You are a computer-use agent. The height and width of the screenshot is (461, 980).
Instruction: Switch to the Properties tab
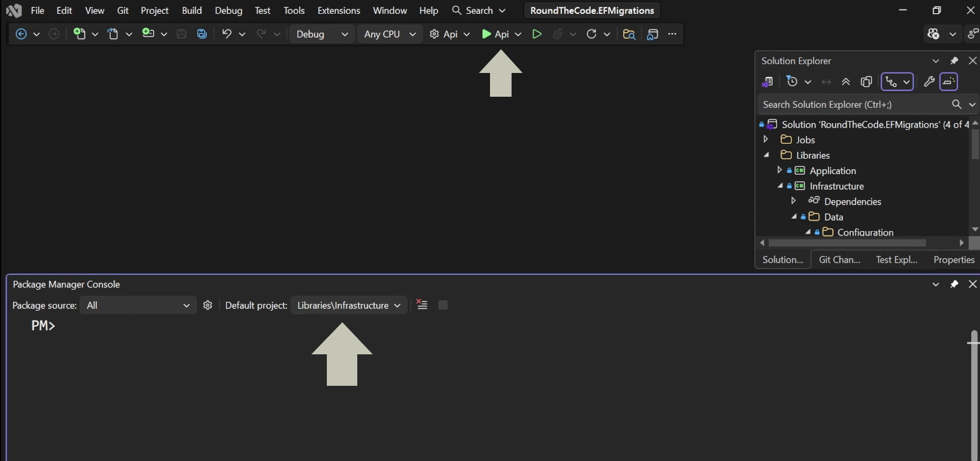click(x=953, y=260)
